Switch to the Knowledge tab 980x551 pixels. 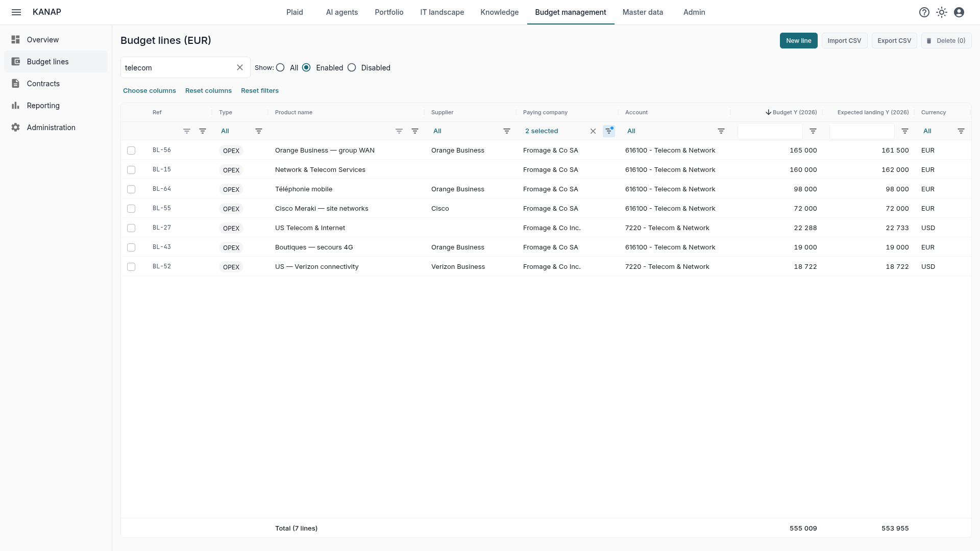(499, 12)
